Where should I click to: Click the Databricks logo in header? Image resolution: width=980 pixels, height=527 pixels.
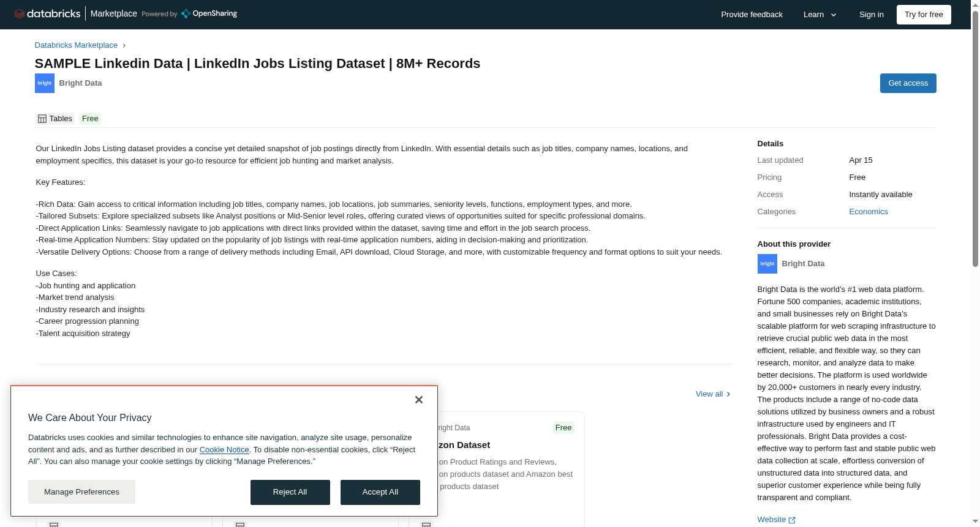(47, 13)
